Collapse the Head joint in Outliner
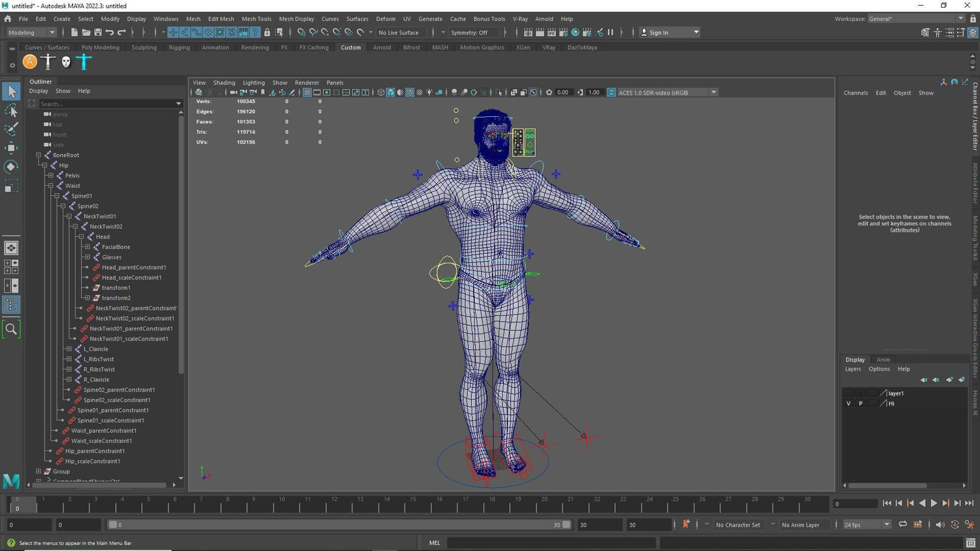The height and width of the screenshot is (551, 980). tap(81, 237)
